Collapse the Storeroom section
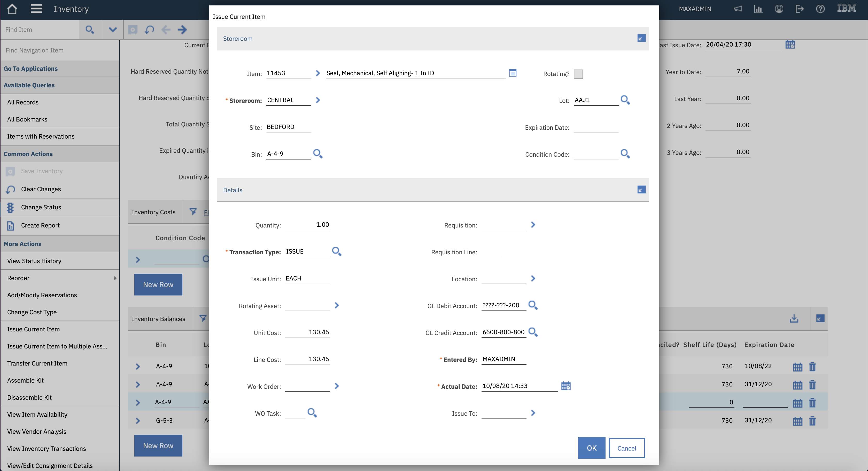The image size is (868, 471). 641,38
